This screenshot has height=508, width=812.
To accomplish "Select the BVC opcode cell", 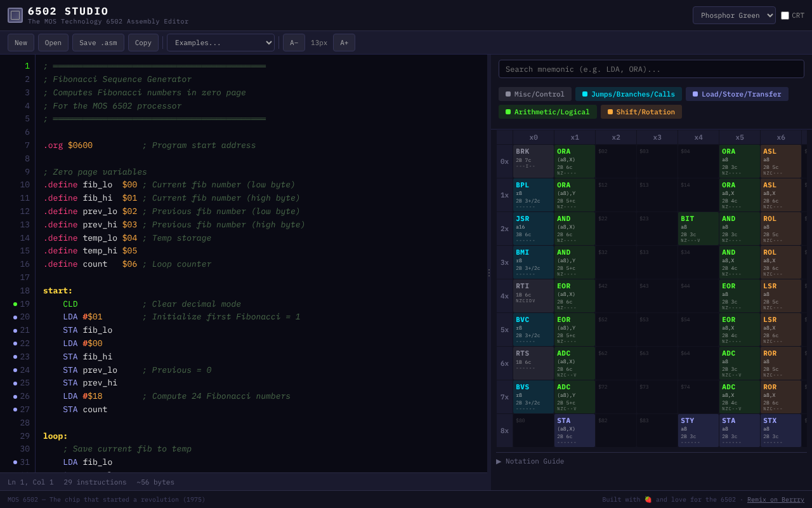I will (x=534, y=330).
